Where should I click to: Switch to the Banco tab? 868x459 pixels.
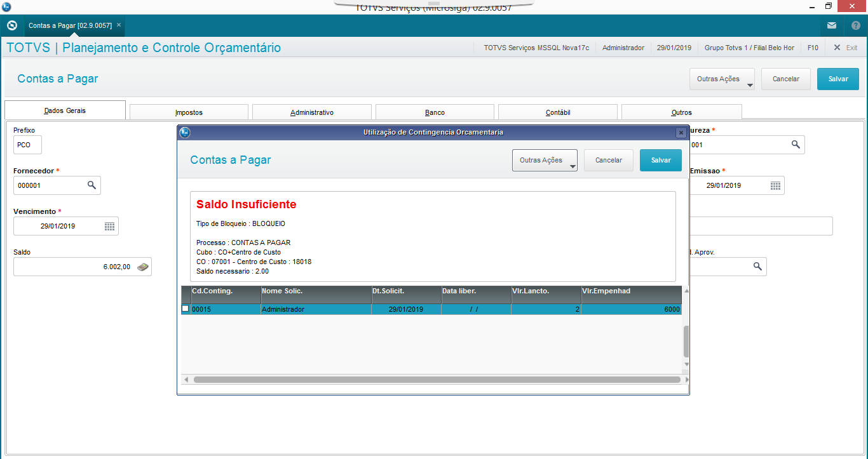point(435,112)
